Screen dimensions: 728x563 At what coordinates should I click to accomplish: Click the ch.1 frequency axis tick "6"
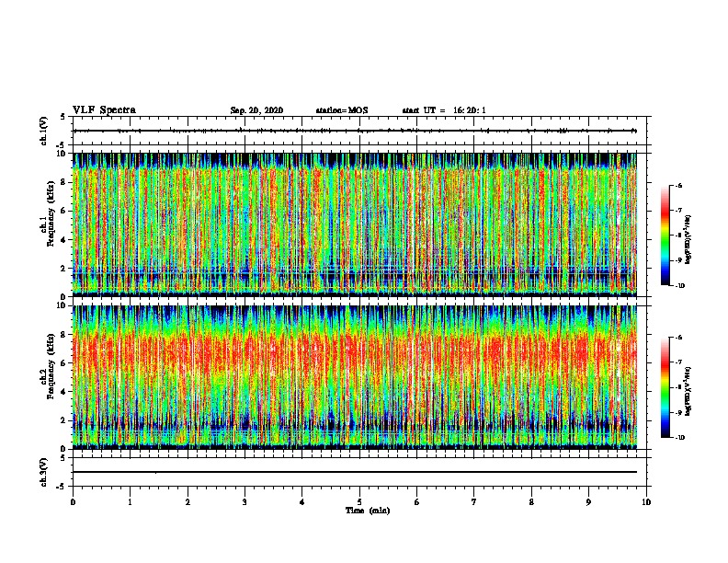[x=63, y=211]
